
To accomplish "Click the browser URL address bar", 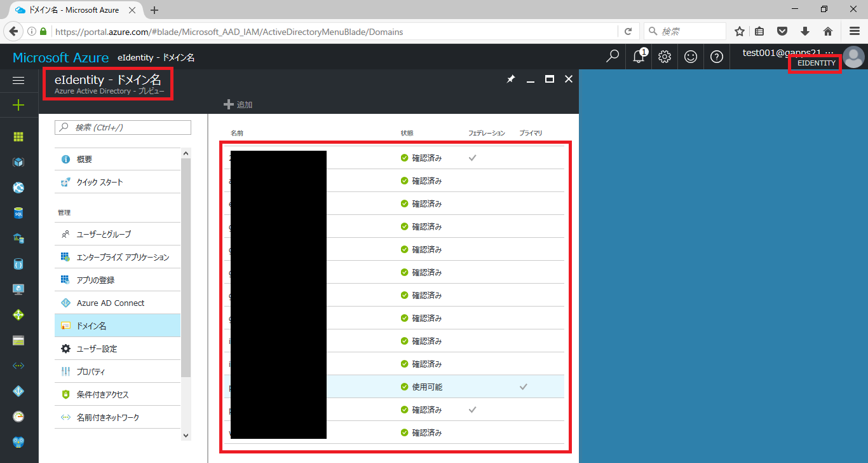I will click(x=330, y=31).
